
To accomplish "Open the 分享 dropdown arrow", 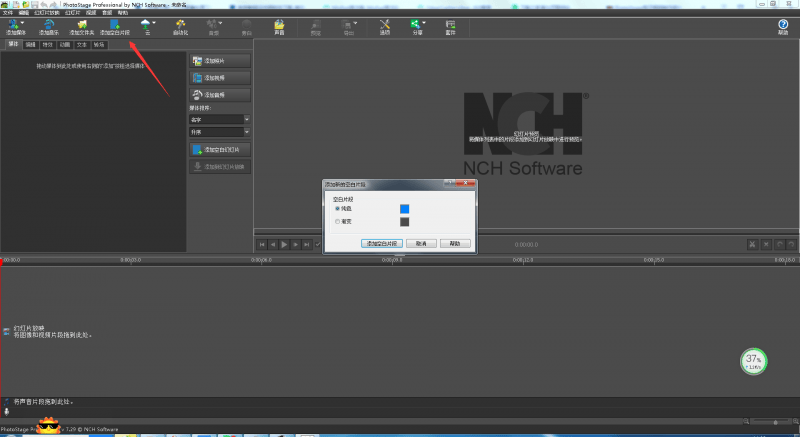I will tap(424, 23).
